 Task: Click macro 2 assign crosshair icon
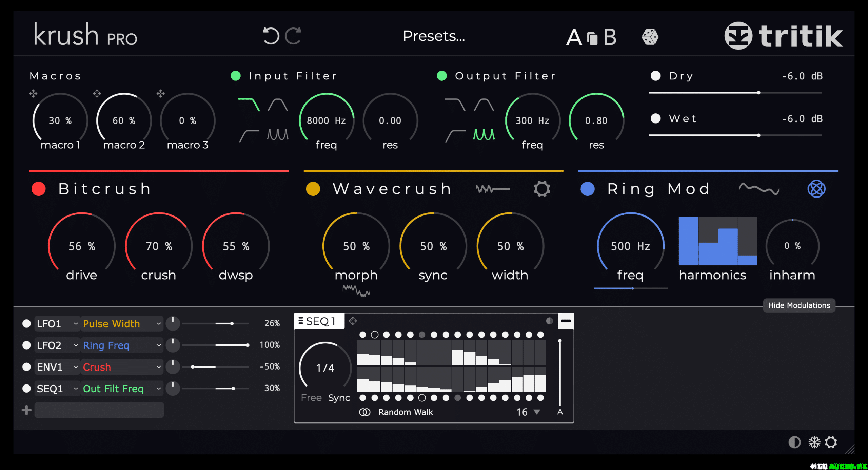(x=97, y=93)
